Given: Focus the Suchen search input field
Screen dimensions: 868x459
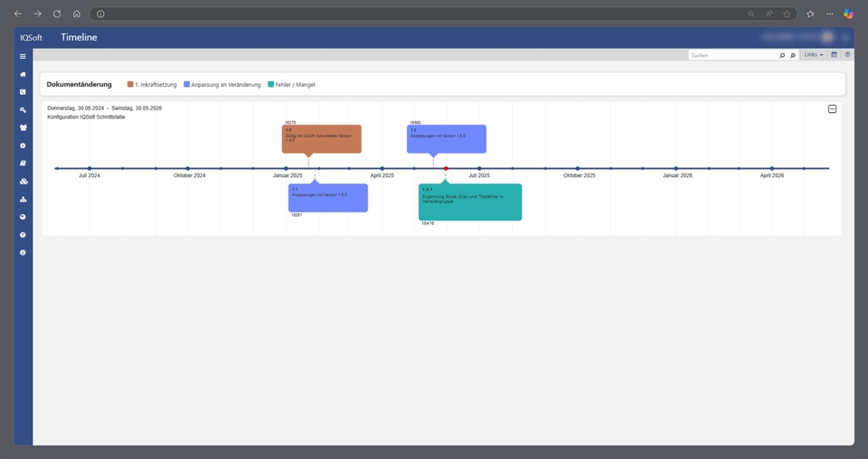Looking at the screenshot, I should pos(733,55).
